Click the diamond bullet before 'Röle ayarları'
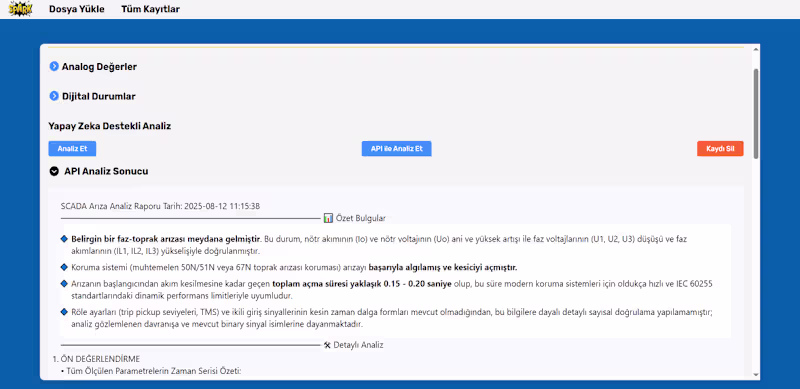 pos(64,311)
